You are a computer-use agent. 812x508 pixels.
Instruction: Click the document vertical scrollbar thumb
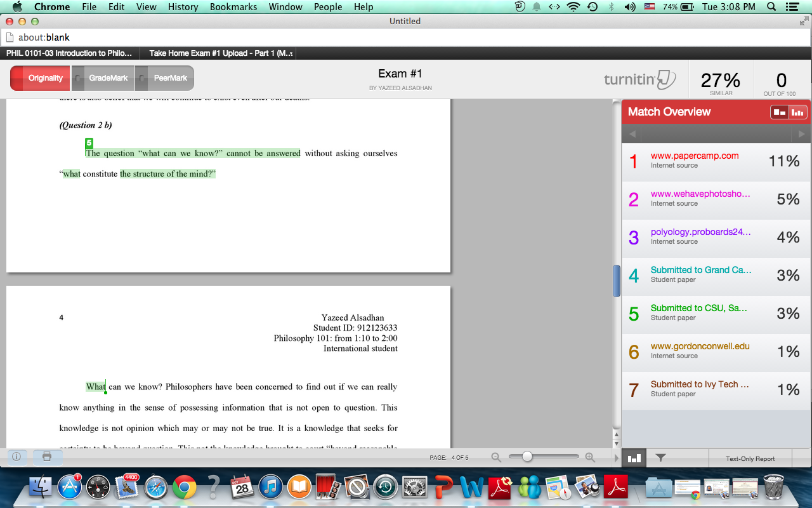pos(616,281)
